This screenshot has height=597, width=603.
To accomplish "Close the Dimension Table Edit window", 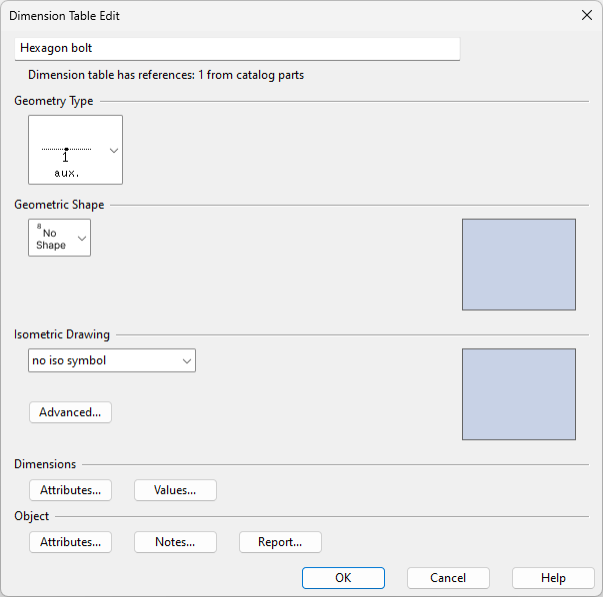I will [x=586, y=16].
